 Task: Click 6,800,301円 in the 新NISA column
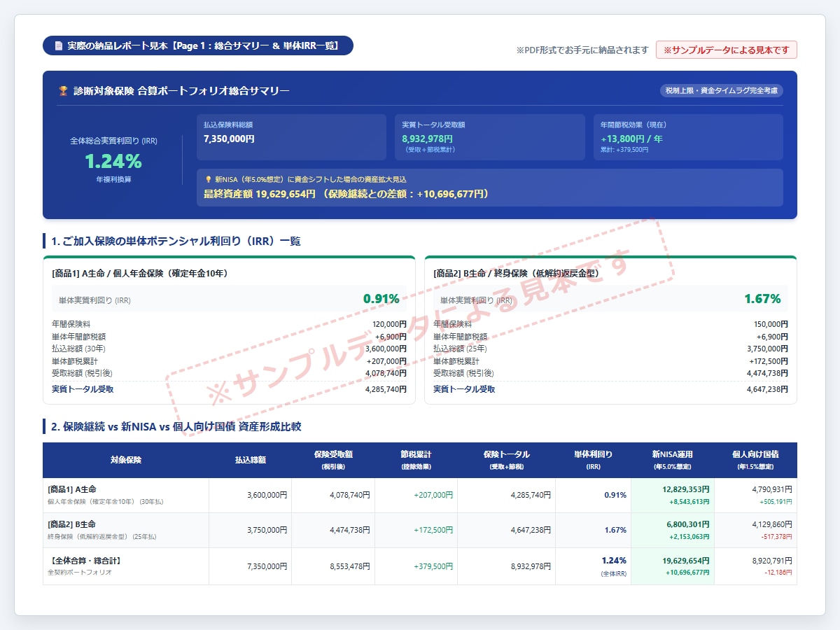pyautogui.click(x=688, y=524)
